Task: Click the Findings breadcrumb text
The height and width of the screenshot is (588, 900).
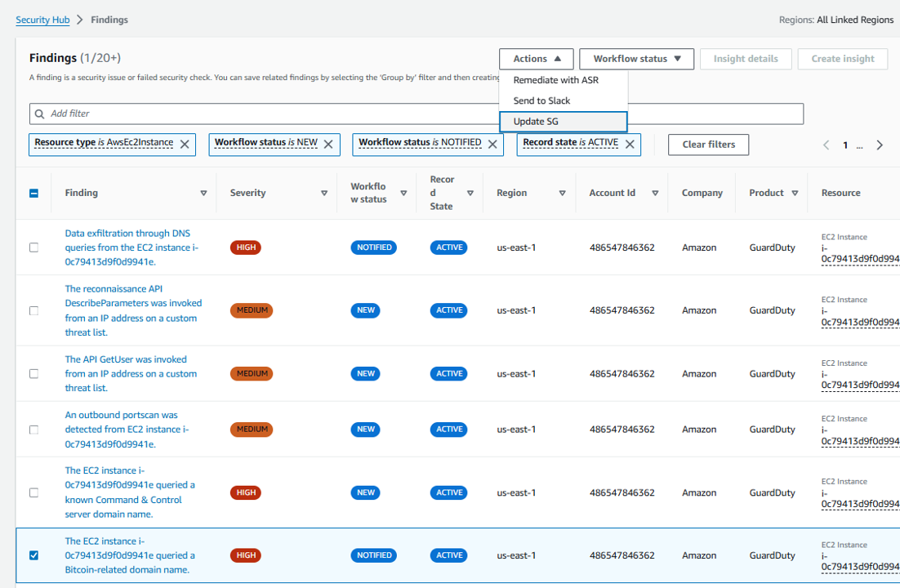Action: click(x=109, y=20)
